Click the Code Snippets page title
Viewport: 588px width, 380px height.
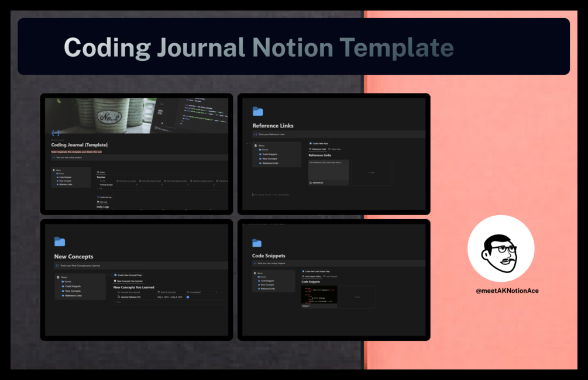point(269,255)
